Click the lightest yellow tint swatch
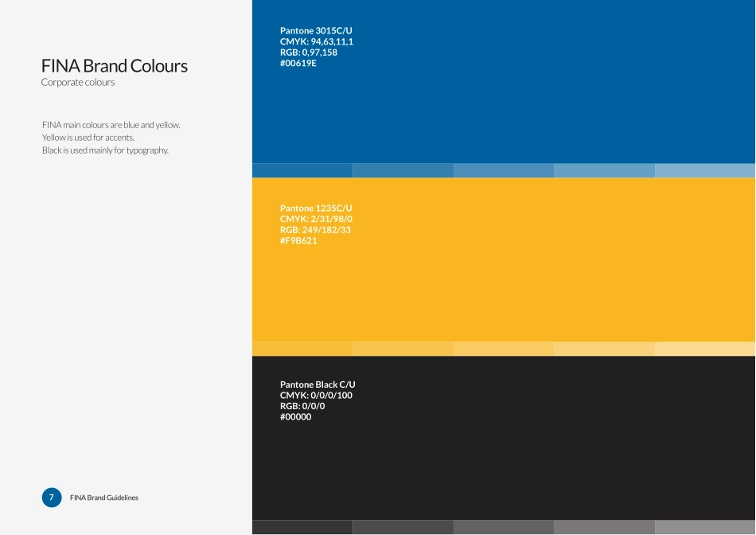756x535 pixels. 704,348
